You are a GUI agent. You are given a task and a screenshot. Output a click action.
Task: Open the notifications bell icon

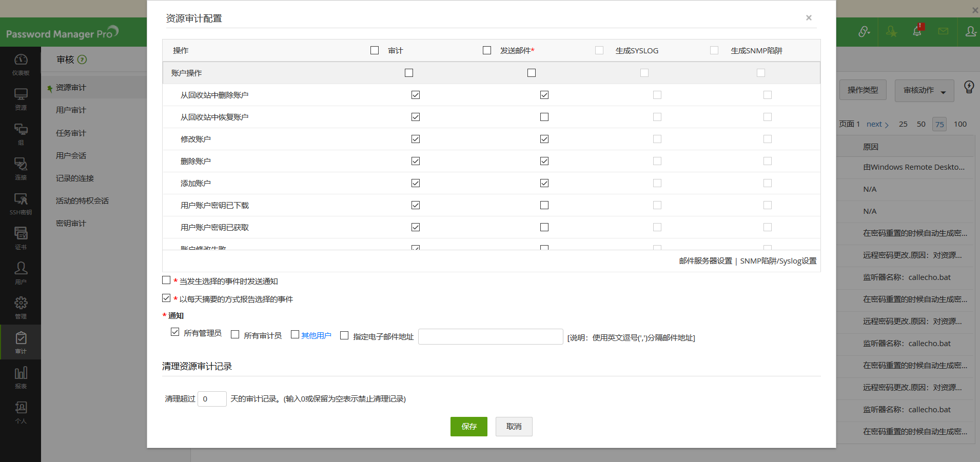(917, 31)
